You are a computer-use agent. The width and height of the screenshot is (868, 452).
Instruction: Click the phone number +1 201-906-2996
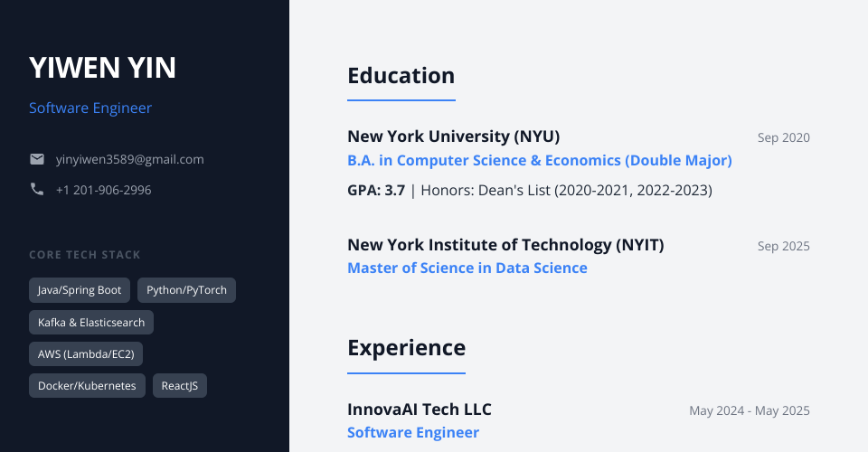(x=104, y=190)
